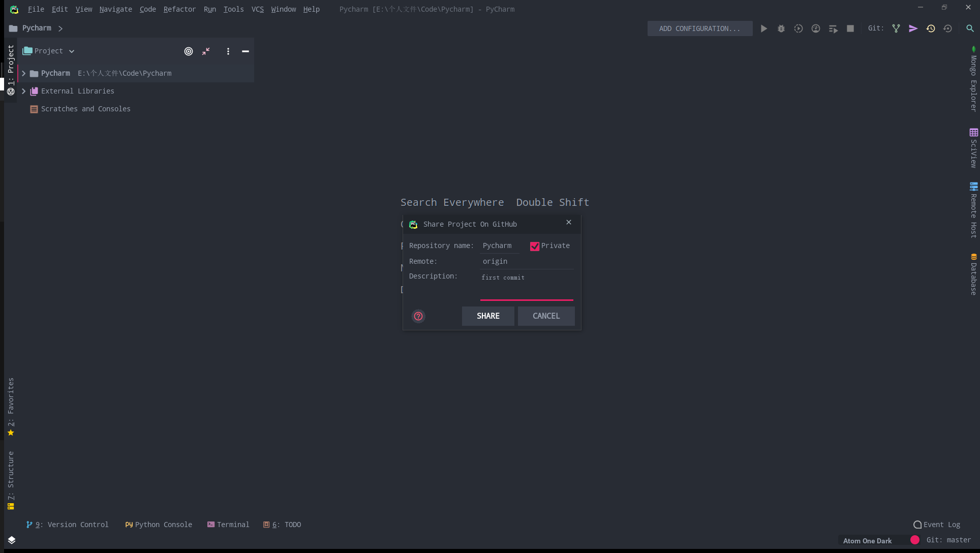The image size is (980, 553).
Task: Click the Remote origin input field
Action: [527, 262]
